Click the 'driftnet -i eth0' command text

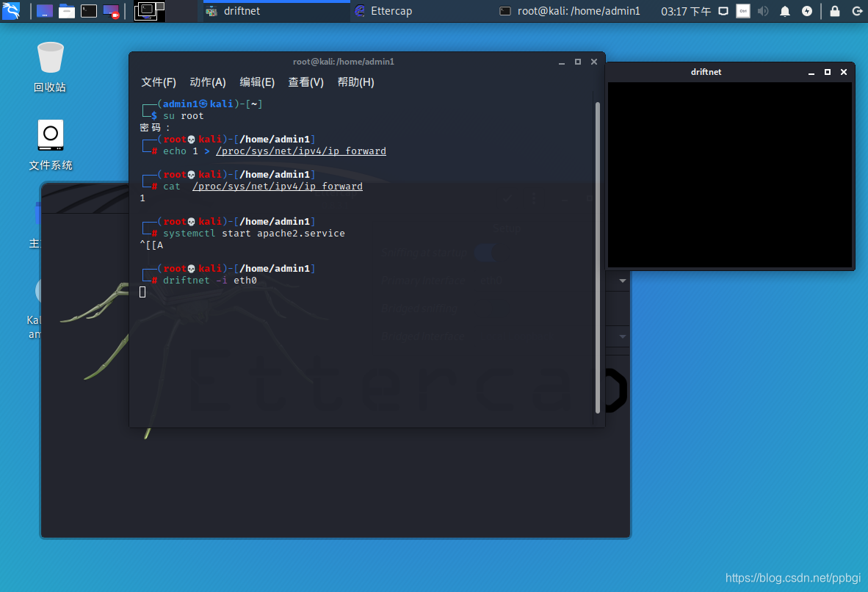pyautogui.click(x=210, y=281)
